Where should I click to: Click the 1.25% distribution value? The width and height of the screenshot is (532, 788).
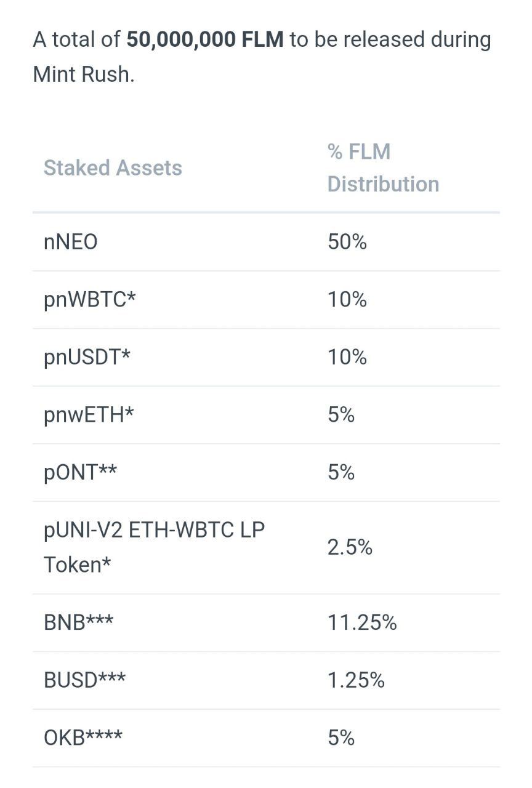tap(356, 680)
